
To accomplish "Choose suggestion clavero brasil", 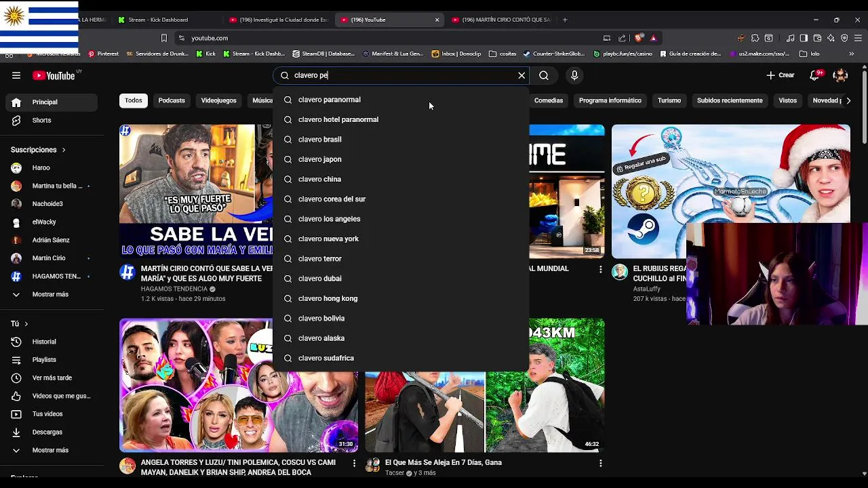I will pyautogui.click(x=401, y=140).
